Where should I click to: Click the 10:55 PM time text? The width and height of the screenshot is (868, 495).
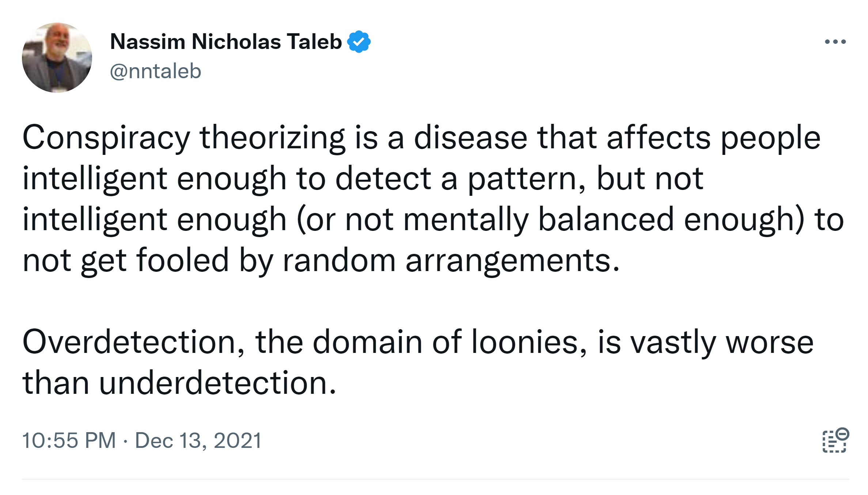pos(69,440)
